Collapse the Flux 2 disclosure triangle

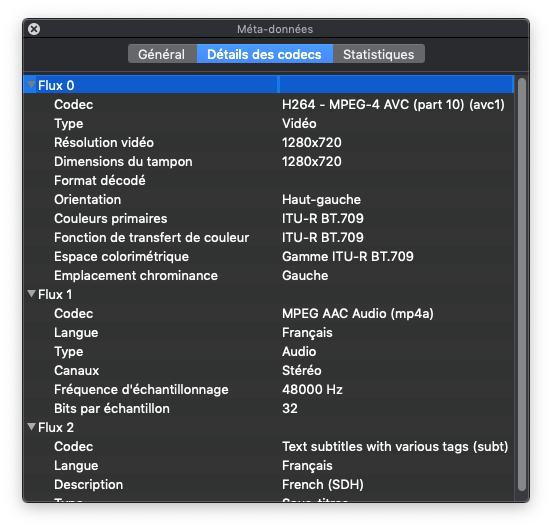[32, 427]
